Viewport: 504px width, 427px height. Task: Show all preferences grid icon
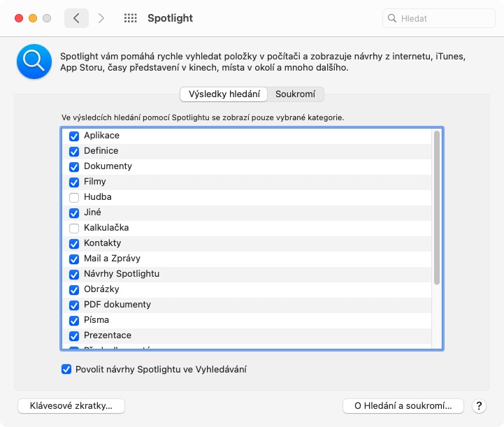tap(130, 18)
